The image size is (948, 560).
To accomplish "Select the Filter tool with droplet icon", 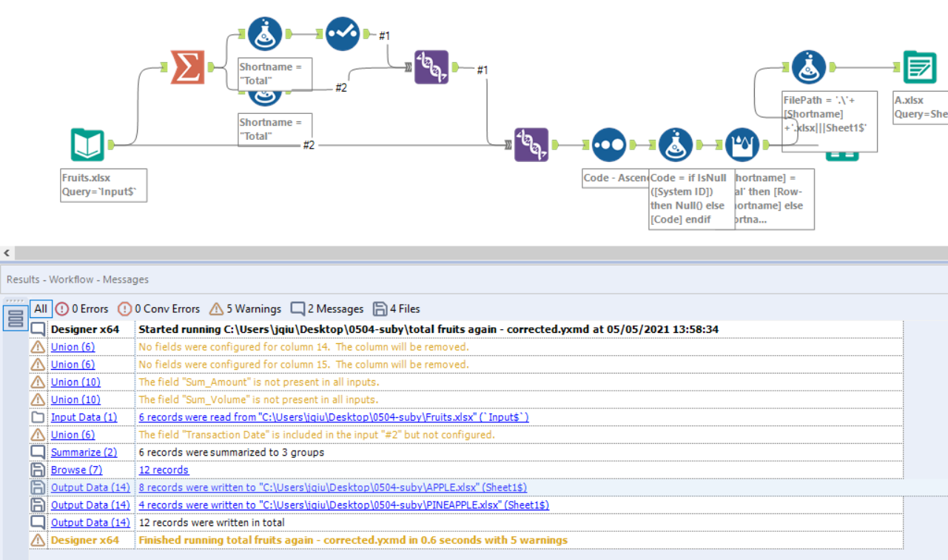I will coord(743,144).
